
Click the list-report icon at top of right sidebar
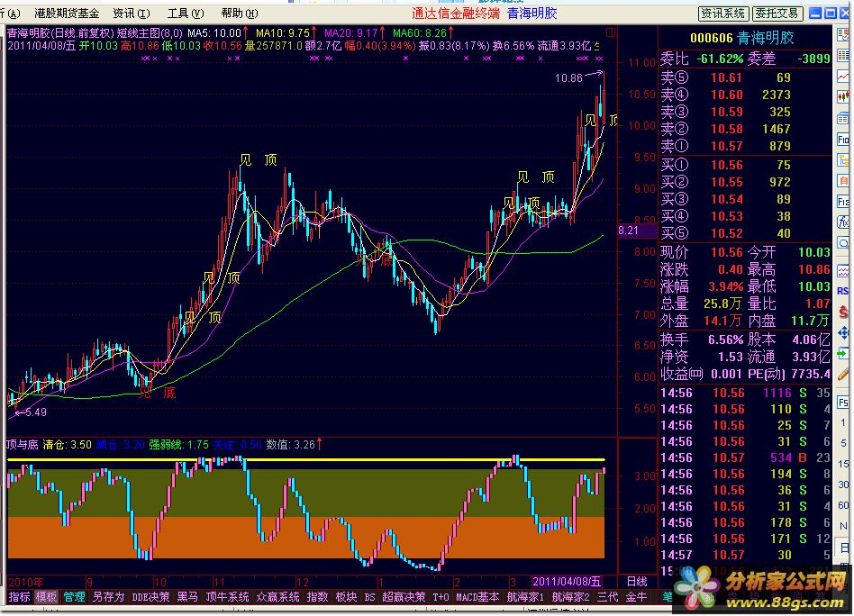pos(843,35)
